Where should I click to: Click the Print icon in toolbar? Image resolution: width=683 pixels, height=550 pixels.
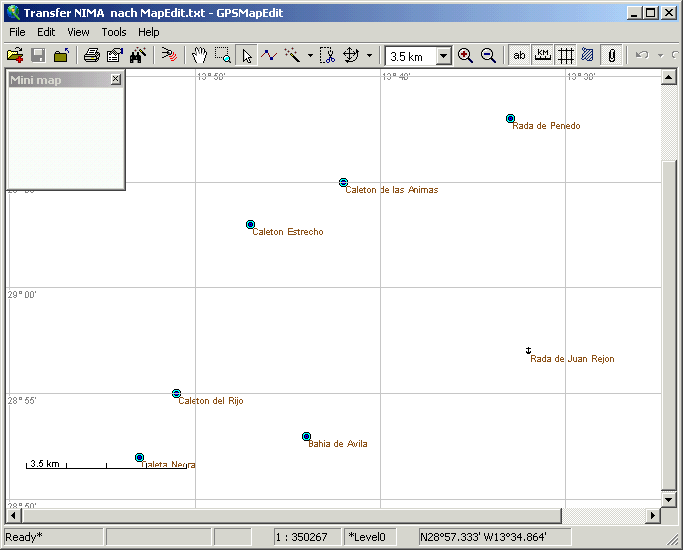point(91,56)
